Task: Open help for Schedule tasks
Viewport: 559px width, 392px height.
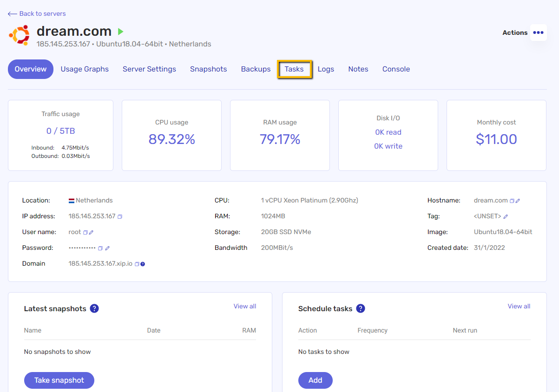Action: pos(361,308)
